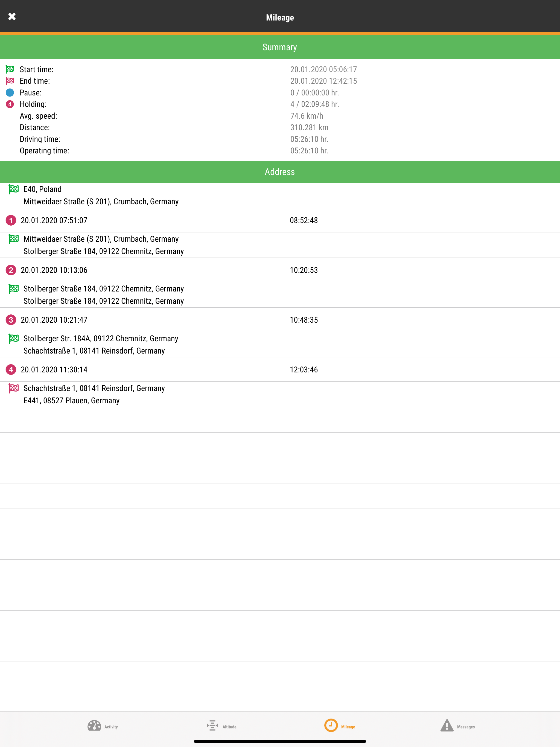Click the end time 10:20:53
560x747 pixels.
304,270
